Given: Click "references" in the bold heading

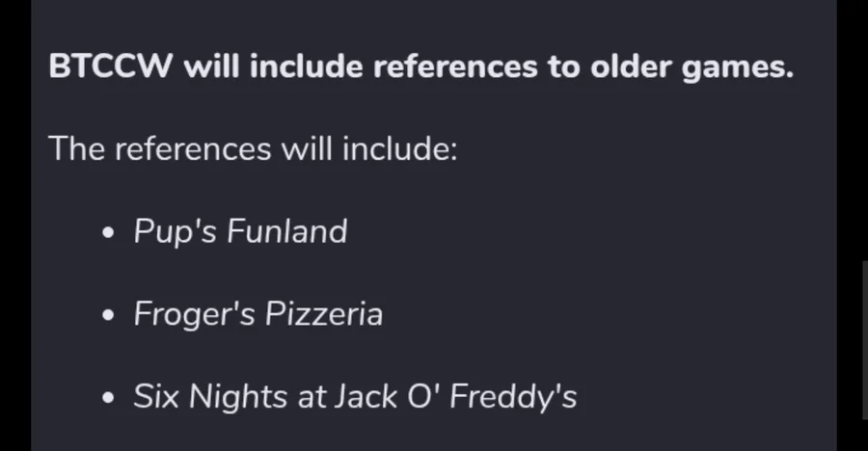Looking at the screenshot, I should [455, 66].
